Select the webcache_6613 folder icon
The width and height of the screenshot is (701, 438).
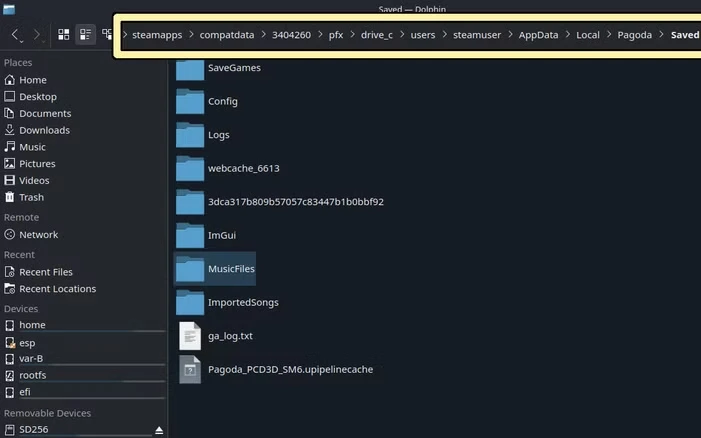[190, 168]
